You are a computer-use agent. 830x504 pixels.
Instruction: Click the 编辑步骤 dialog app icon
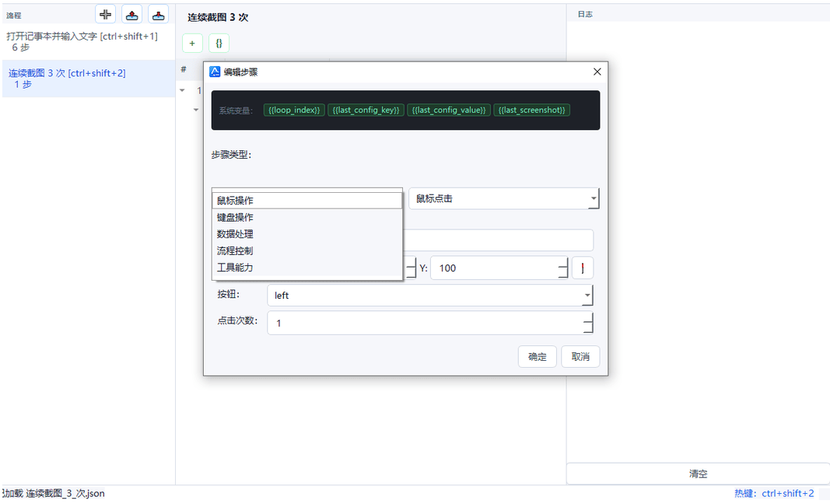tap(215, 72)
